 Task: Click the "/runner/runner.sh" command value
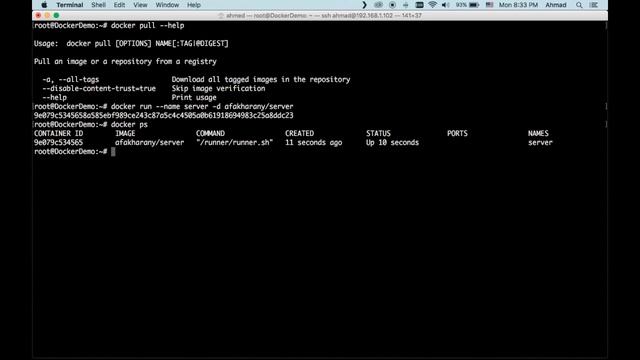(234, 142)
